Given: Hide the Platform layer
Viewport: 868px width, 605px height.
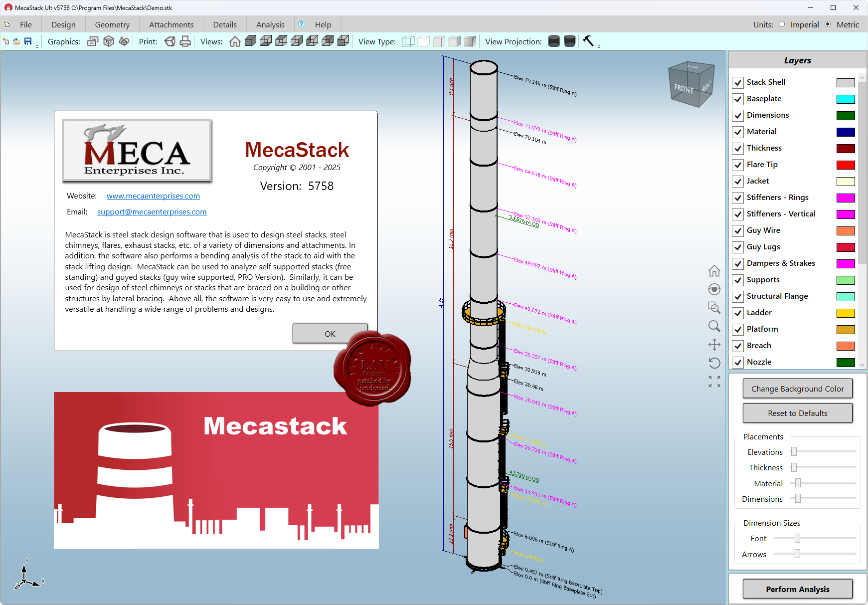Looking at the screenshot, I should pyautogui.click(x=738, y=330).
